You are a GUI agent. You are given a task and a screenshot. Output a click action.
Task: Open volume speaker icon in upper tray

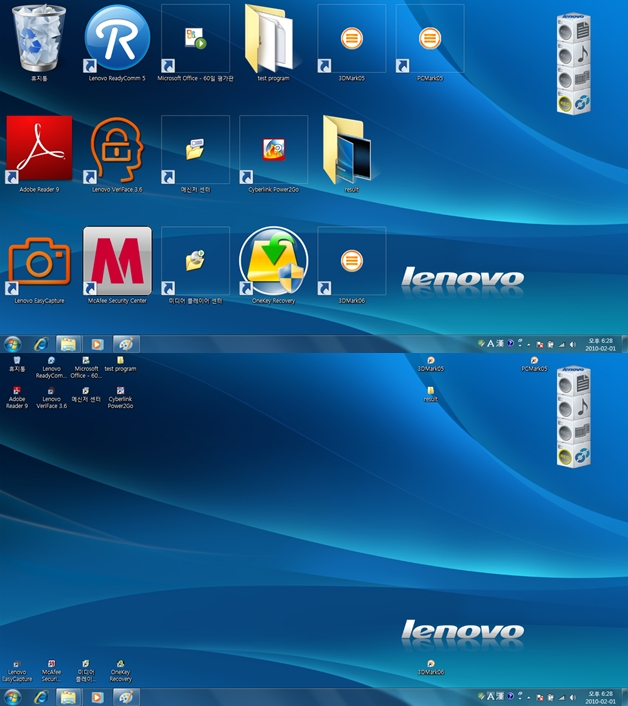pos(572,344)
